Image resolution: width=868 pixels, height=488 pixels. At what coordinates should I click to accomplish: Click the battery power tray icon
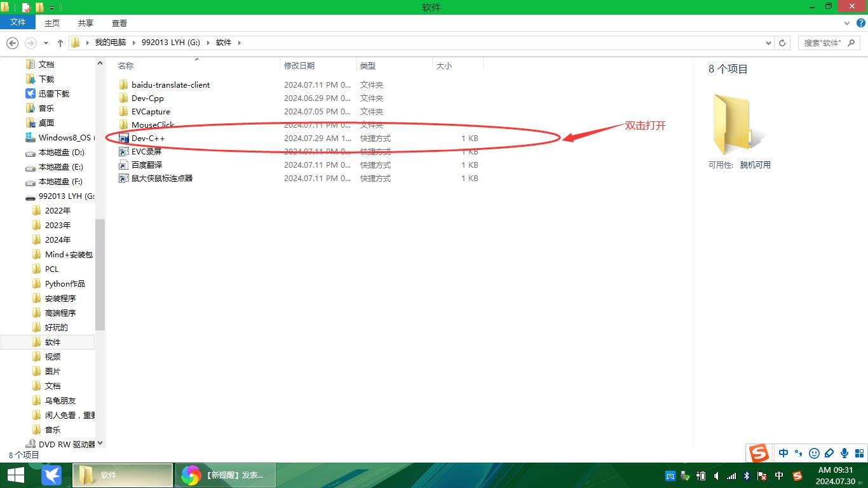coord(701,476)
